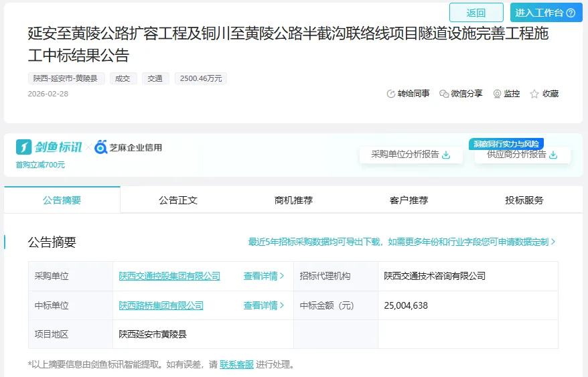
Task: Click the 监控 monitor icon
Action: pos(497,94)
